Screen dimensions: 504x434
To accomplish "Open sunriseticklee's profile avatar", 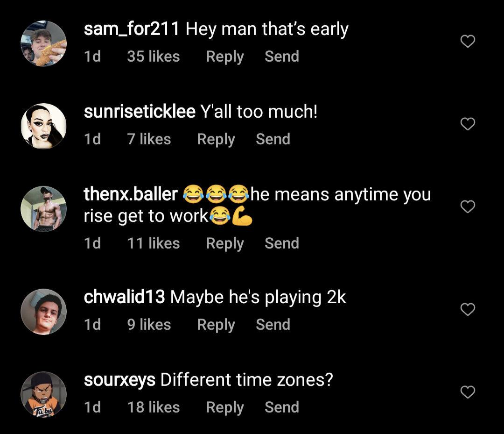I will (44, 126).
